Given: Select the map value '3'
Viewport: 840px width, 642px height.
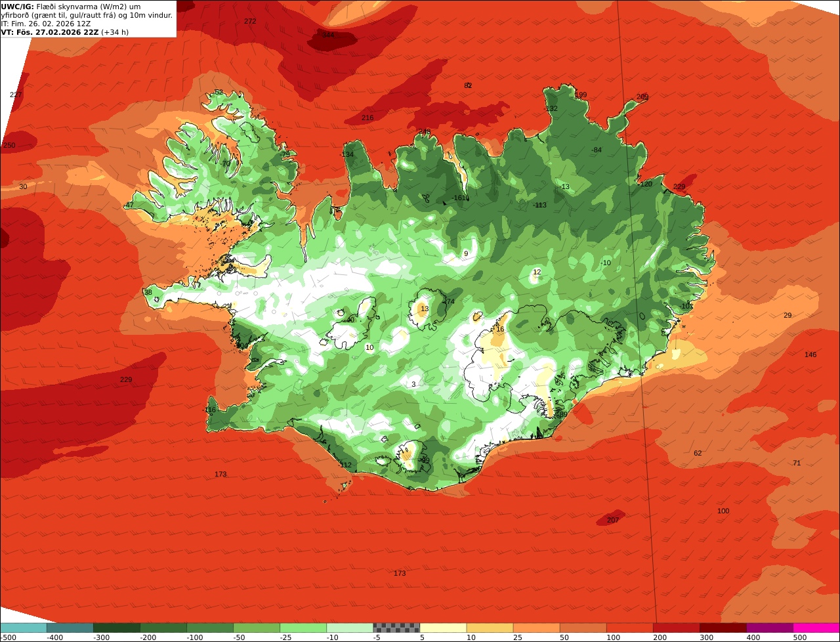Looking at the screenshot, I should [413, 384].
